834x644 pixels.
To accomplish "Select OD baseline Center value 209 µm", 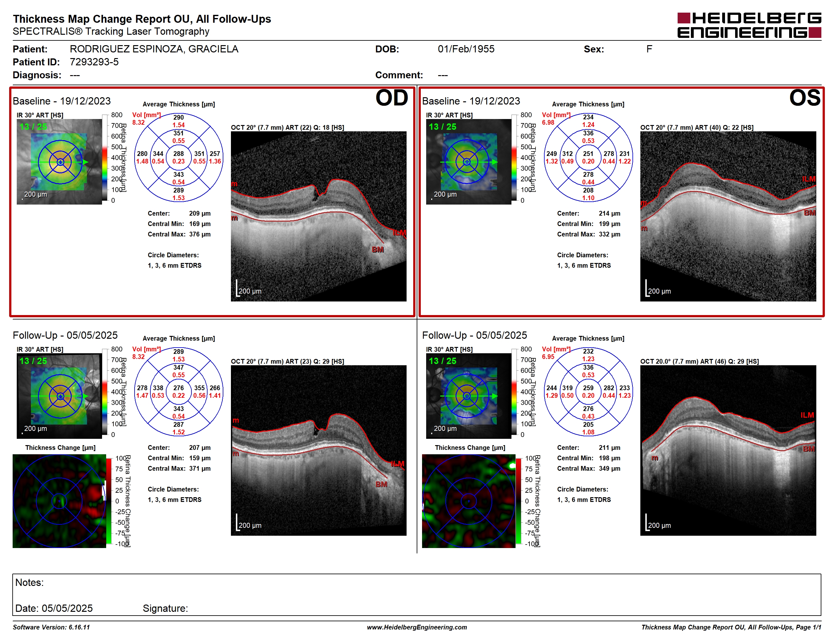I will click(x=200, y=213).
